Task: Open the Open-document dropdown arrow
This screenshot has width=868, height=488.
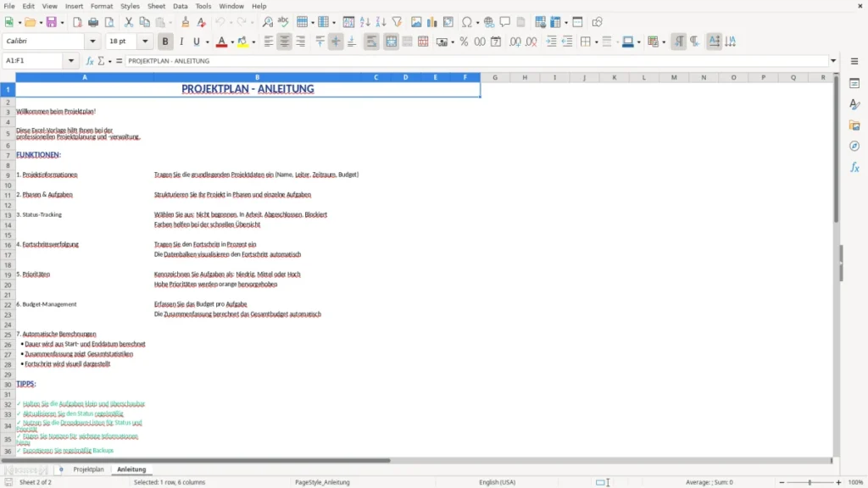Action: [41, 23]
